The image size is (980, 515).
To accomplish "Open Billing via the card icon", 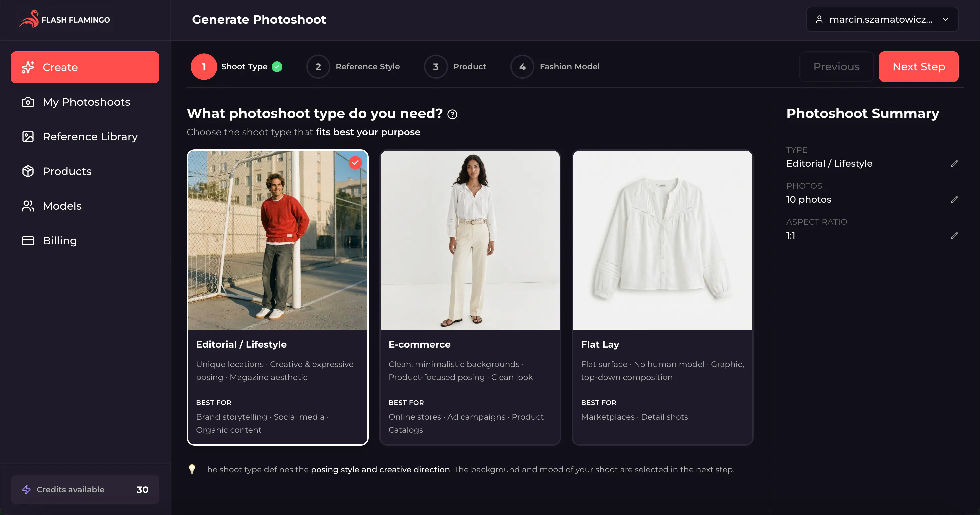I will pyautogui.click(x=28, y=240).
